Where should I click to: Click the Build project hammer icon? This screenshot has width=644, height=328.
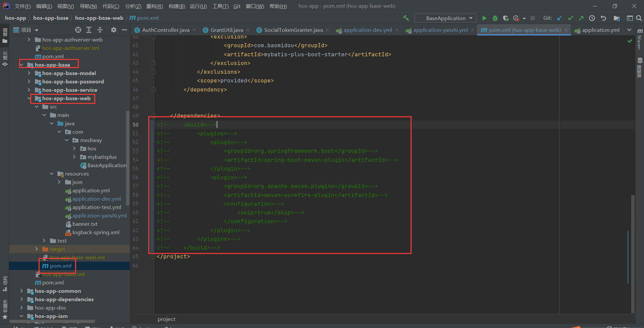[406, 18]
